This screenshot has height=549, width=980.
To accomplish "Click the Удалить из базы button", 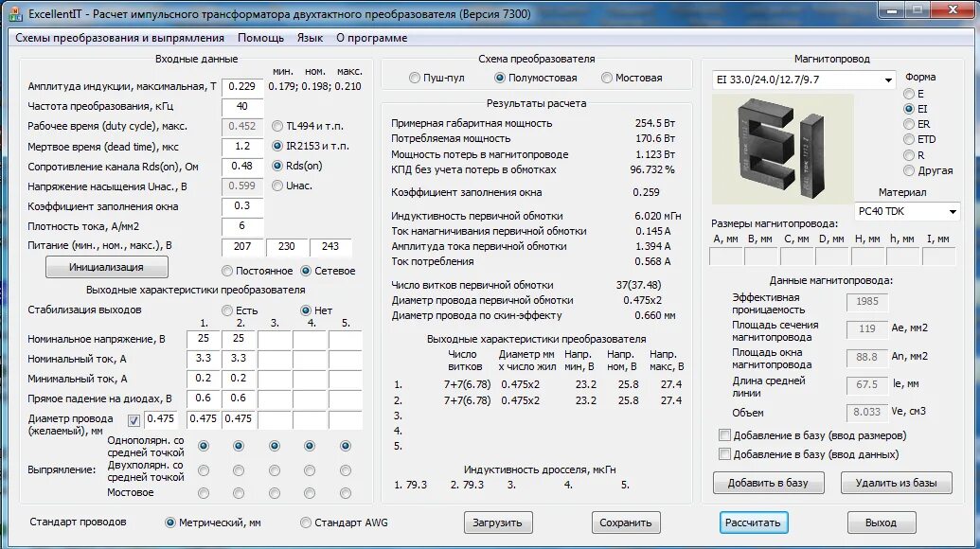I will coord(897,483).
